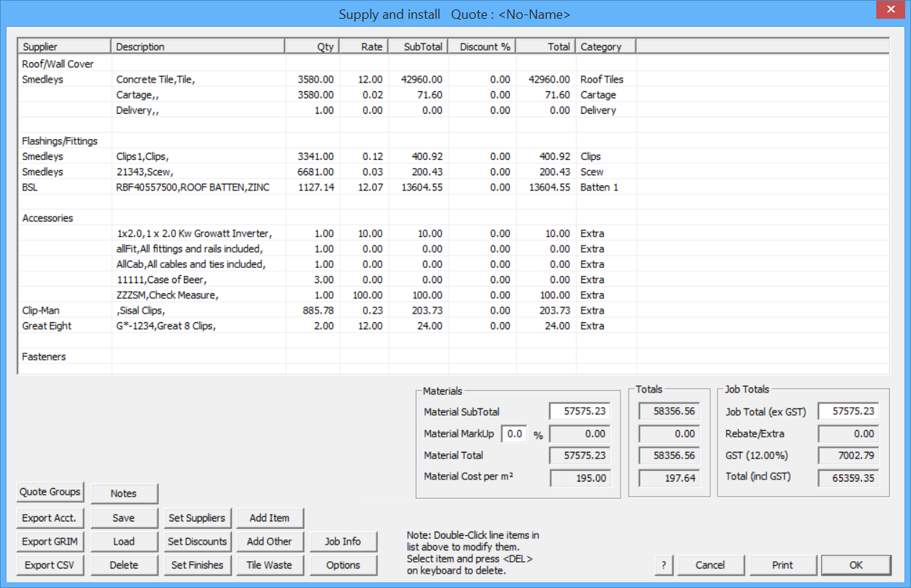Select the Clips1,Clips, line item
Image resolution: width=911 pixels, height=588 pixels.
point(453,156)
